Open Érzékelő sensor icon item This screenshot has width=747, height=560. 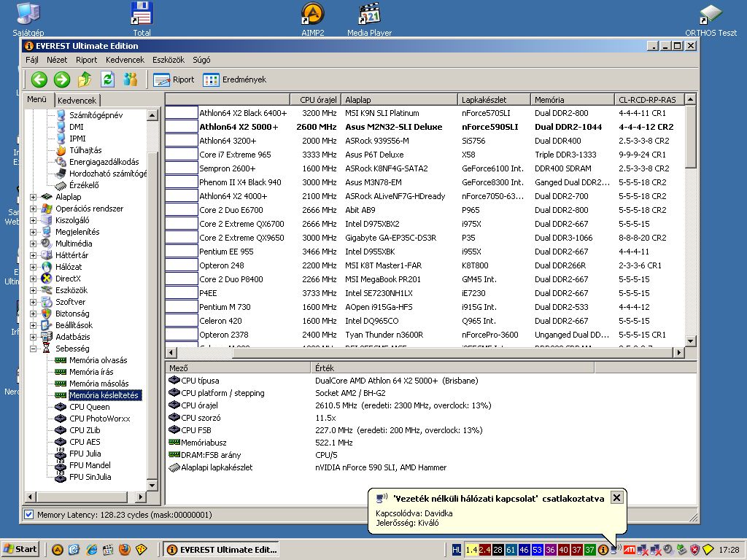tap(61, 185)
